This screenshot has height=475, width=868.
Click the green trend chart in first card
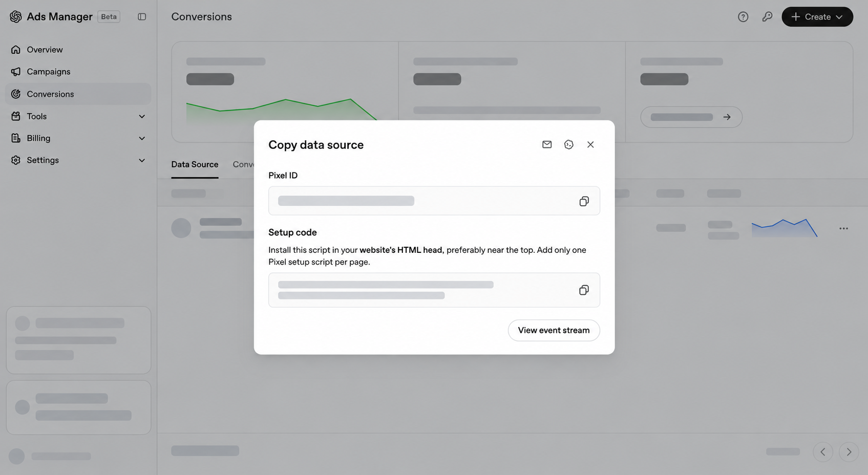(282, 110)
